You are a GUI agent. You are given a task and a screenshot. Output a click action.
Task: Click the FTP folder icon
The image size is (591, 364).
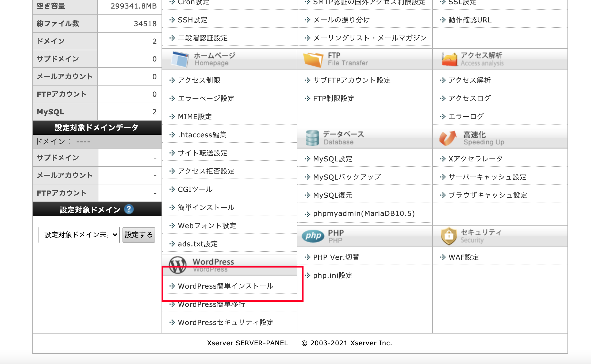[x=313, y=59]
